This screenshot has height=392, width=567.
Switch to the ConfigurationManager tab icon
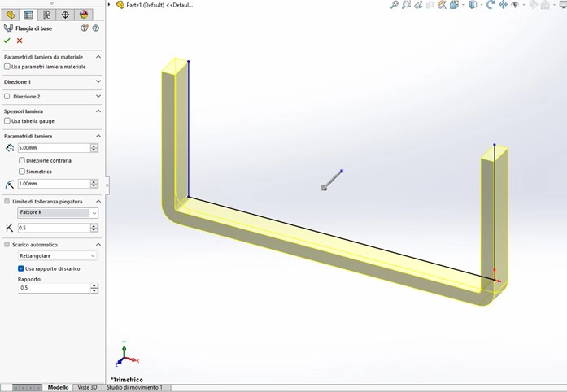pyautogui.click(x=46, y=15)
